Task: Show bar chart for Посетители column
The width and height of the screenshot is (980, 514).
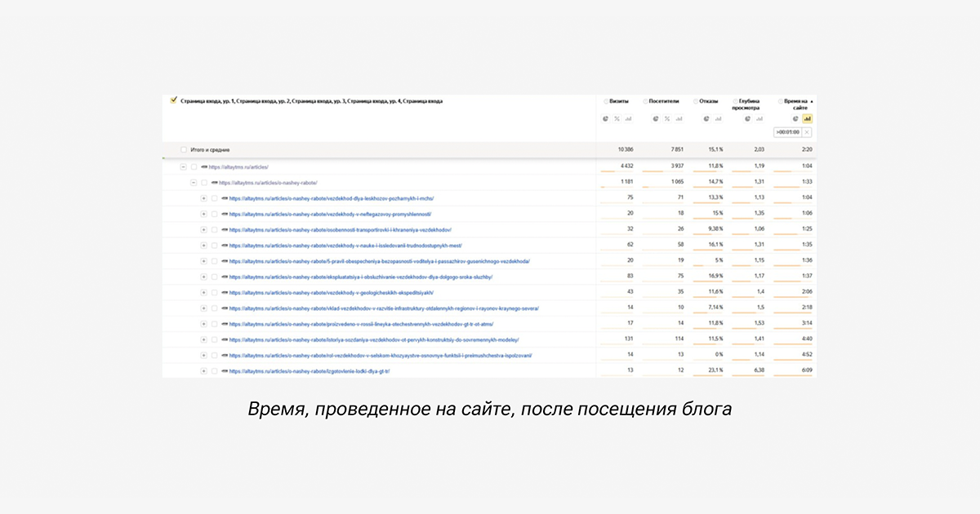Action: tap(679, 118)
